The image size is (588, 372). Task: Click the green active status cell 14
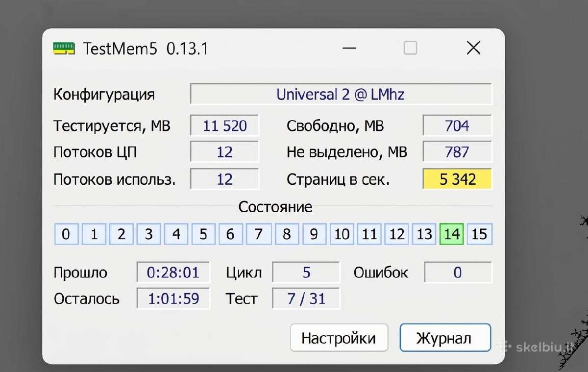tap(451, 234)
